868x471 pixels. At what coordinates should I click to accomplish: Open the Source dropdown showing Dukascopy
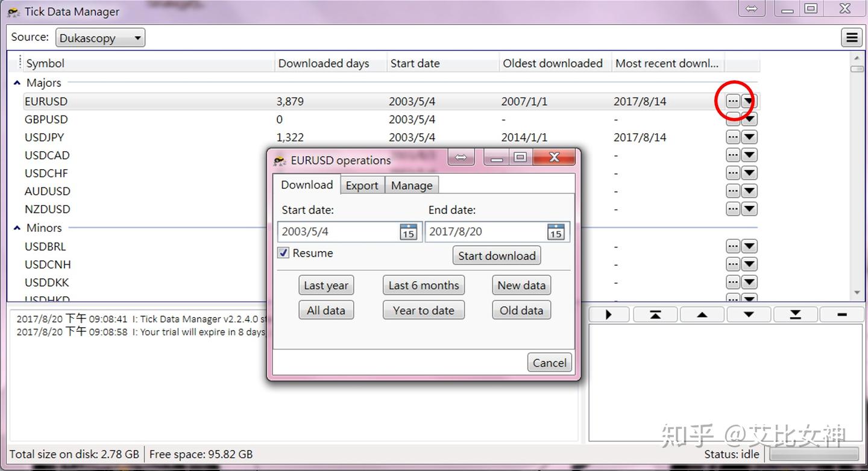coord(101,38)
